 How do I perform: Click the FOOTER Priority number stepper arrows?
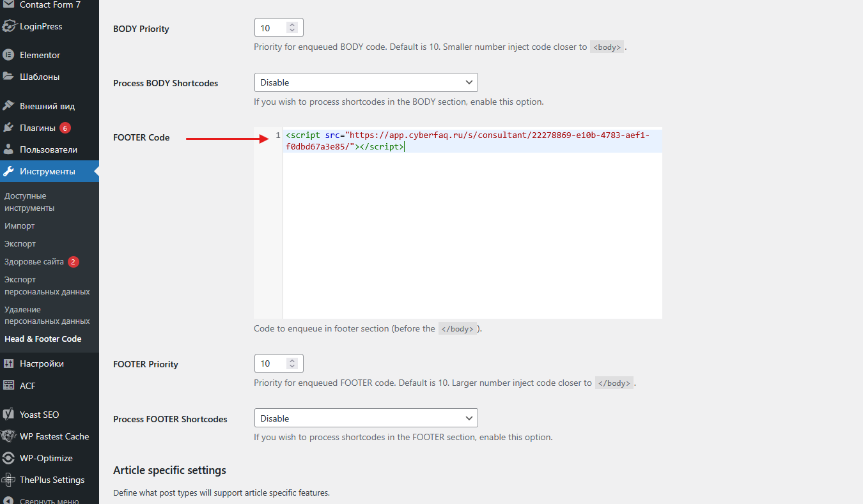292,363
